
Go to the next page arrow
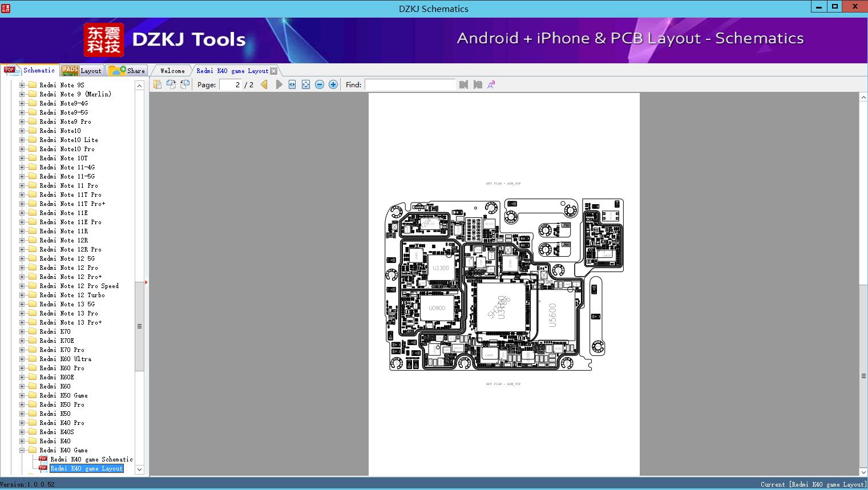pyautogui.click(x=278, y=84)
